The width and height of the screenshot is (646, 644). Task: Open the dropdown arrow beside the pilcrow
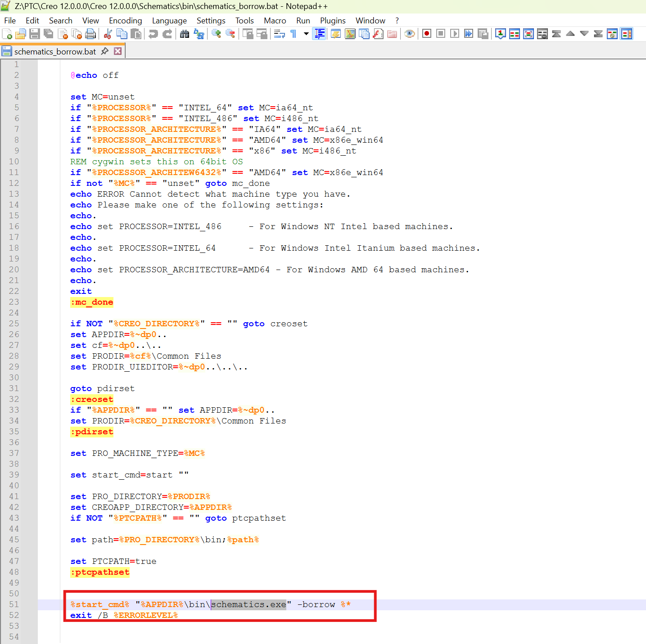(306, 34)
